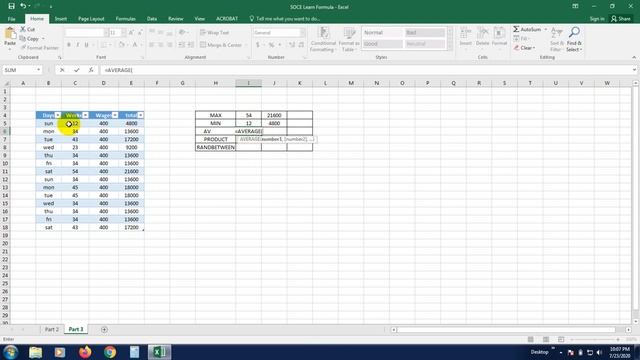Click the Conditional Formatting icon

pyautogui.click(x=324, y=33)
